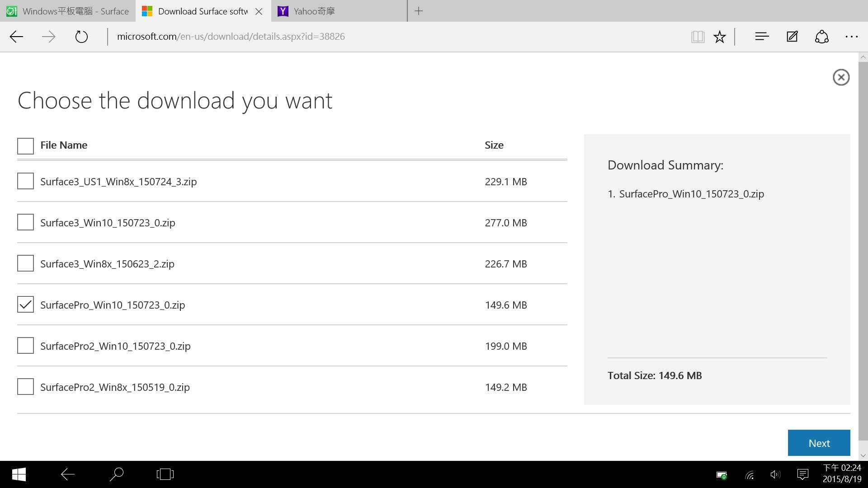Switch to the Windows平板電腦 - Surface tab
This screenshot has height=488, width=868.
[x=68, y=11]
